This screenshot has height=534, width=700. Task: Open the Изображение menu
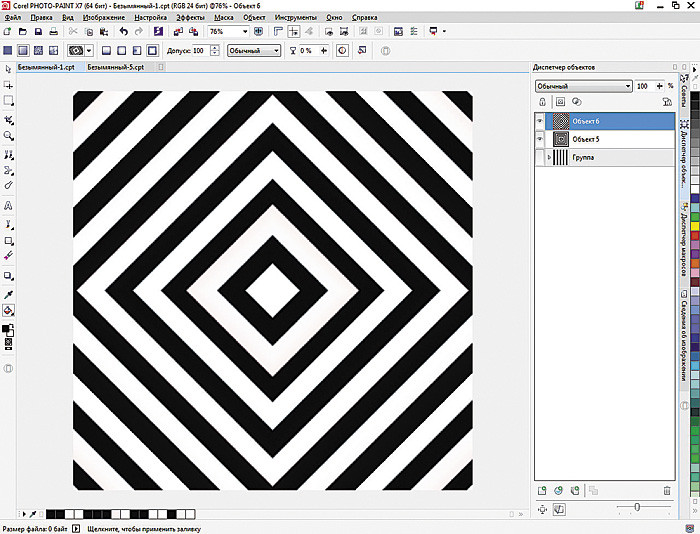[x=104, y=17]
